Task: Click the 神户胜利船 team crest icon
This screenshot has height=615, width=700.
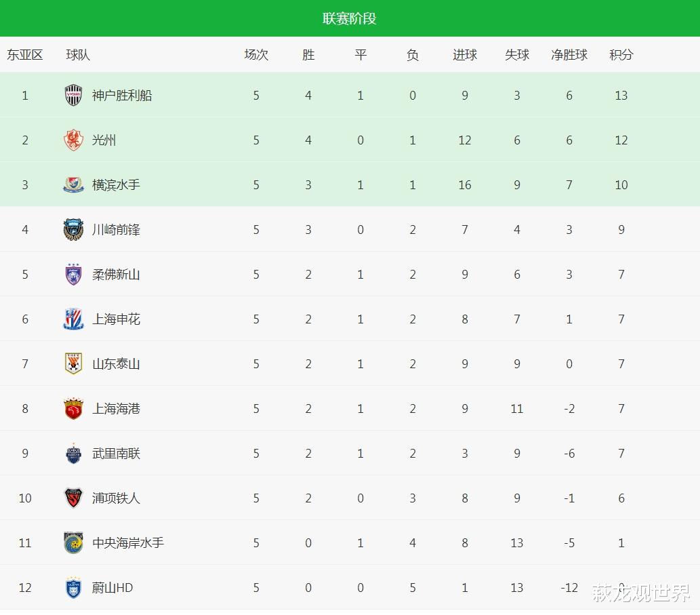Action: pos(73,95)
